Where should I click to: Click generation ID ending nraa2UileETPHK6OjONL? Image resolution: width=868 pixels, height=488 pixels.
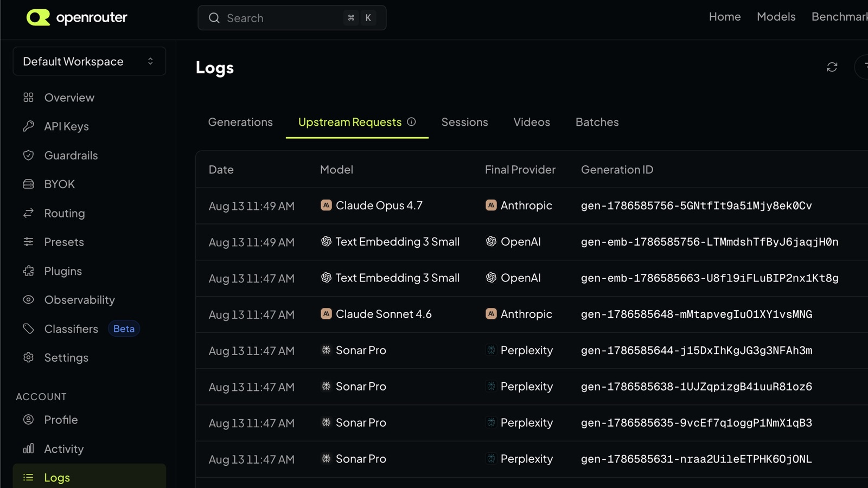[x=696, y=459]
